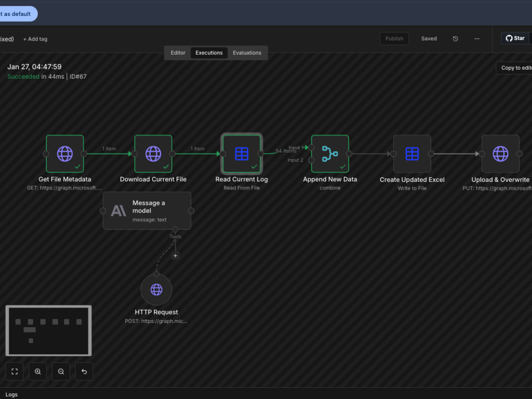532x399 pixels.
Task: Switch to the Evaluations tab
Action: point(247,53)
